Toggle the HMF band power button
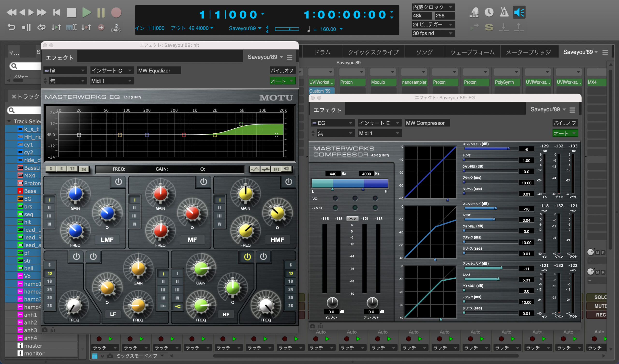Screen dimensions: 619x364 [x=289, y=182]
